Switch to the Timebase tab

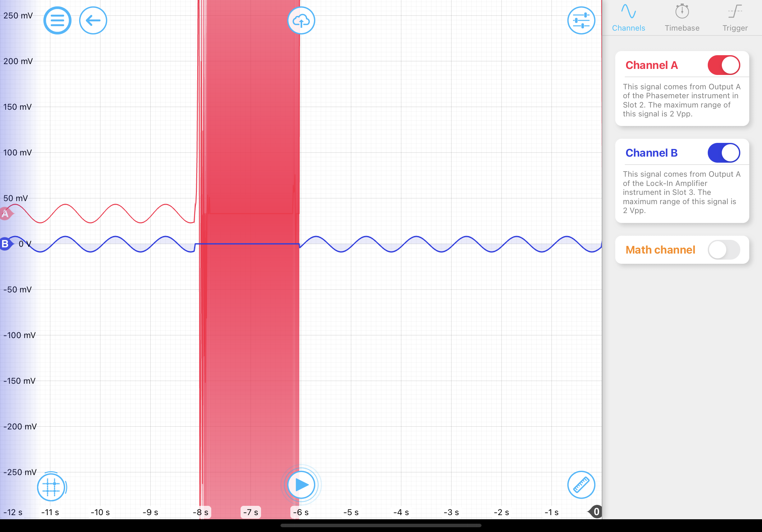tap(682, 18)
